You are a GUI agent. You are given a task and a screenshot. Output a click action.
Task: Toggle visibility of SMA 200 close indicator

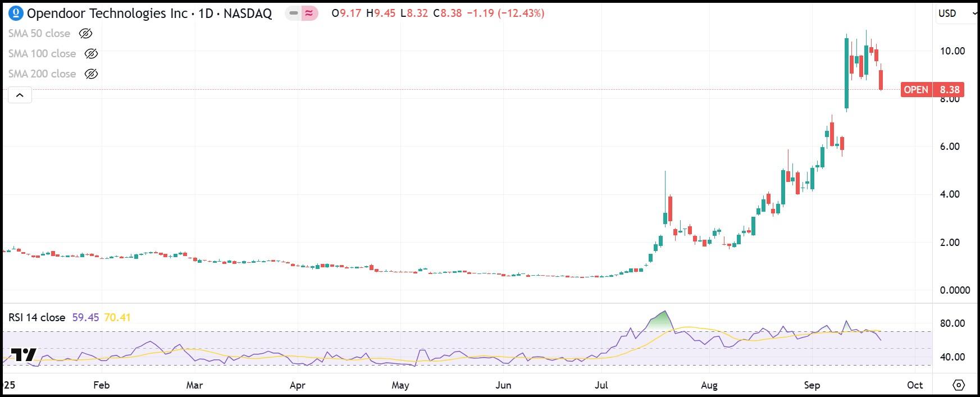pos(91,74)
